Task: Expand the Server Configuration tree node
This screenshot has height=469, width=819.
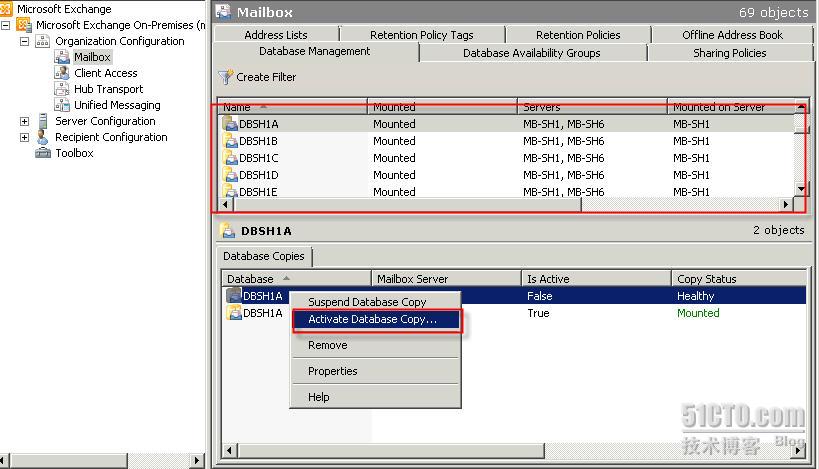Action: (x=25, y=121)
